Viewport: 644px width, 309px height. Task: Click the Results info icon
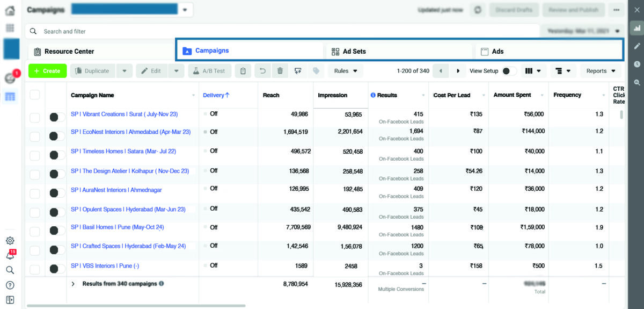[x=373, y=95]
